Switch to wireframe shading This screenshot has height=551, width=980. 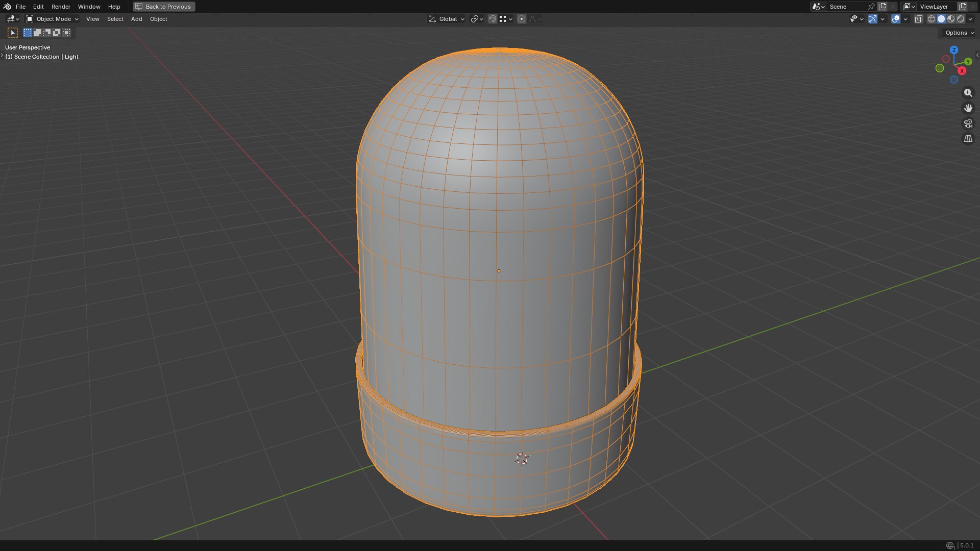932,19
